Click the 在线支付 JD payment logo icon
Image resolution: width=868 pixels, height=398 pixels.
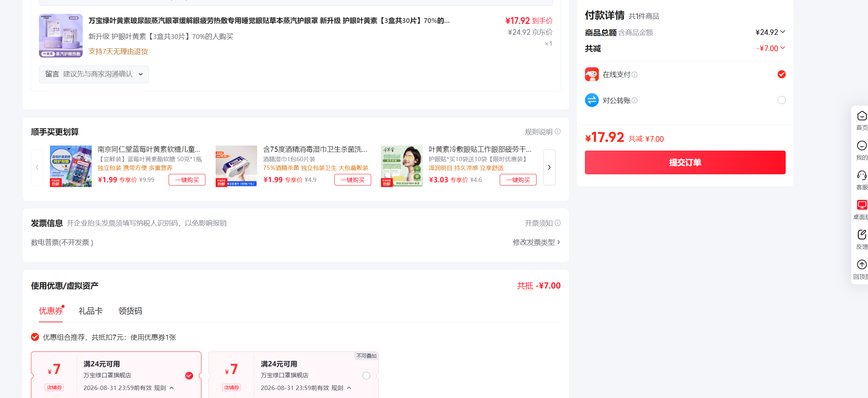pos(592,74)
